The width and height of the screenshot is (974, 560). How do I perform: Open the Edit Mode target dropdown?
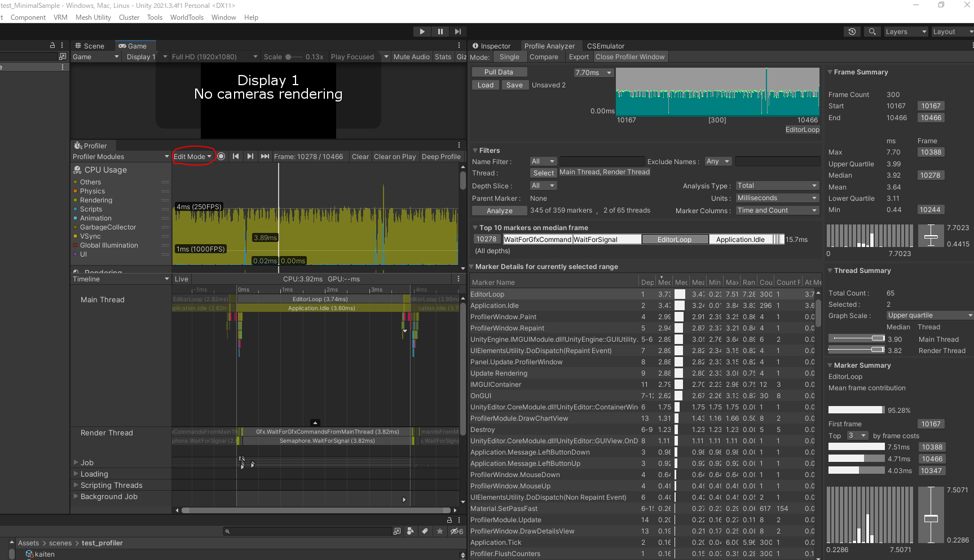(192, 156)
